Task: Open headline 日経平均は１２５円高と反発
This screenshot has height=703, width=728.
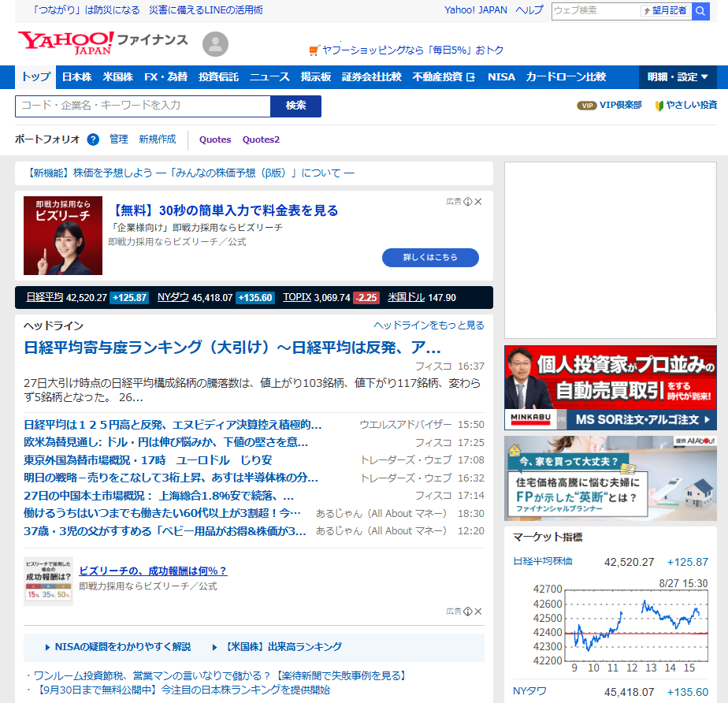Action: click(173, 425)
